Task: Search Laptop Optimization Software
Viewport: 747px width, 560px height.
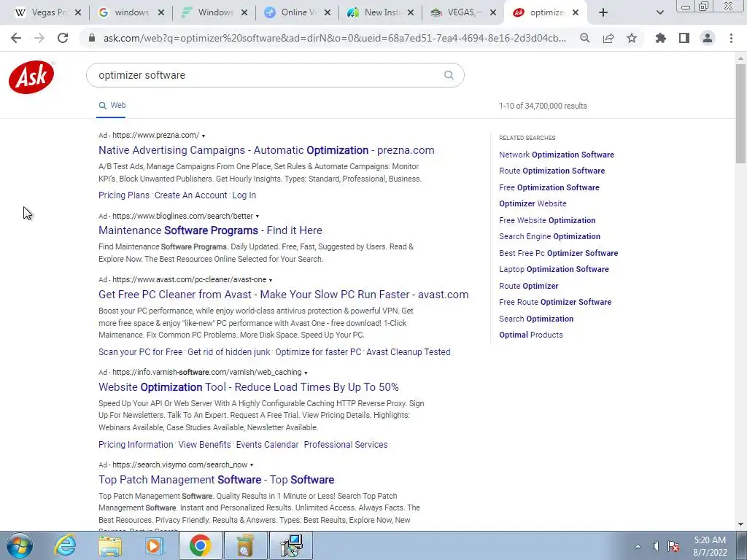Action: click(554, 270)
